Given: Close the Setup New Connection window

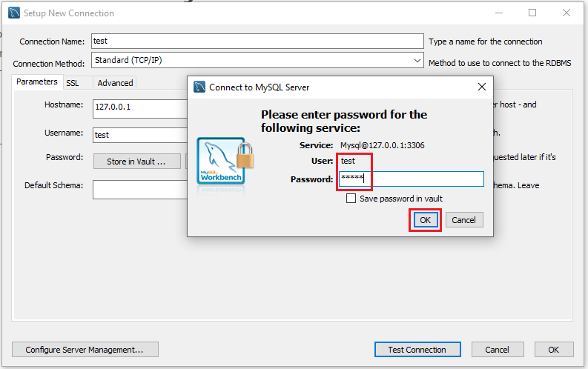Looking at the screenshot, I should 566,13.
